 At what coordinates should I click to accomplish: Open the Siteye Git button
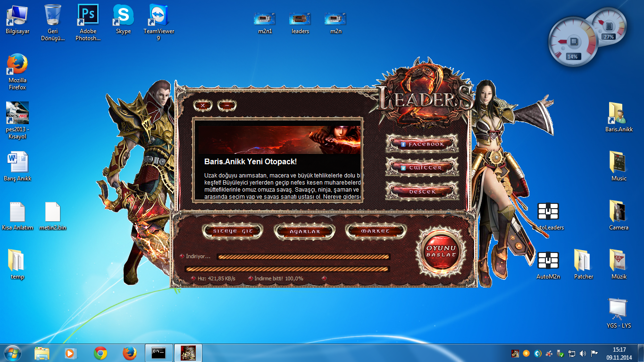coord(233,231)
